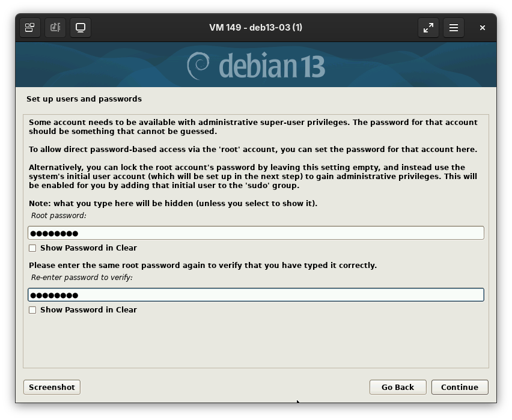Click the 'Re-enter password to verify:' label
Screen dimensions: 512x420
[x=82, y=278]
